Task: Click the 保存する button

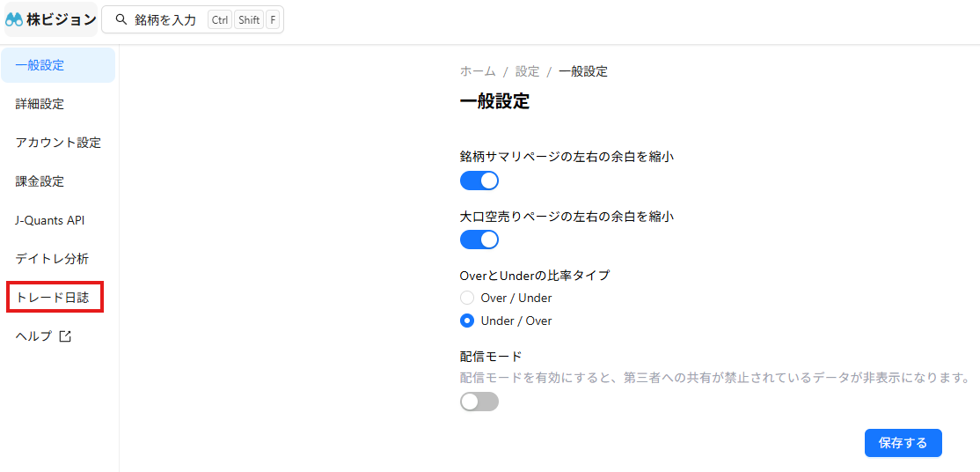Action: (x=903, y=443)
